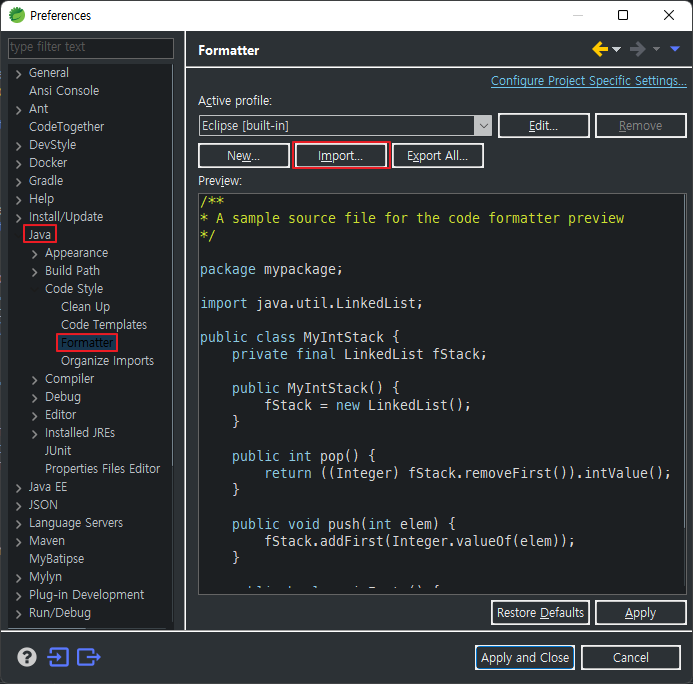The height and width of the screenshot is (684, 693).
Task: Click the Export All... button
Action: [438, 156]
